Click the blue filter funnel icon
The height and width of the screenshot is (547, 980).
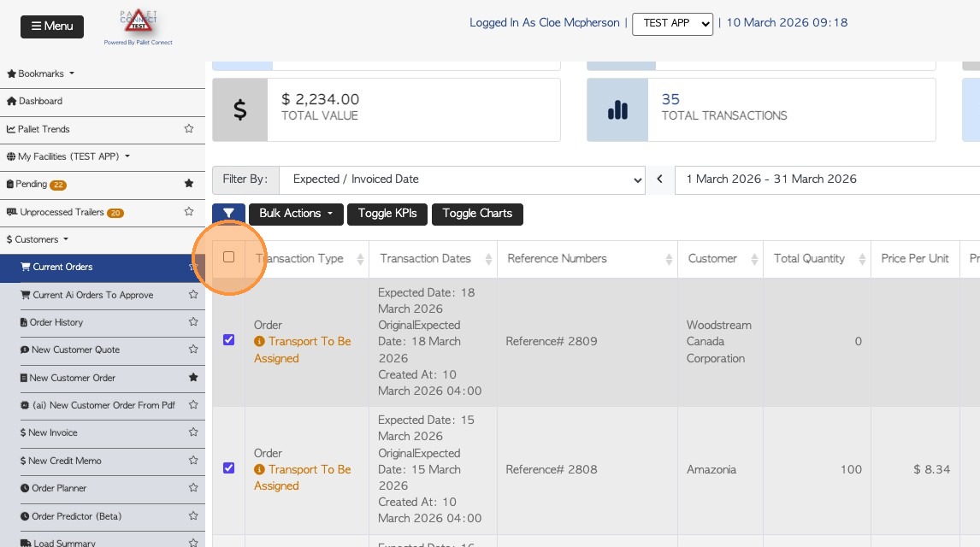tap(228, 214)
